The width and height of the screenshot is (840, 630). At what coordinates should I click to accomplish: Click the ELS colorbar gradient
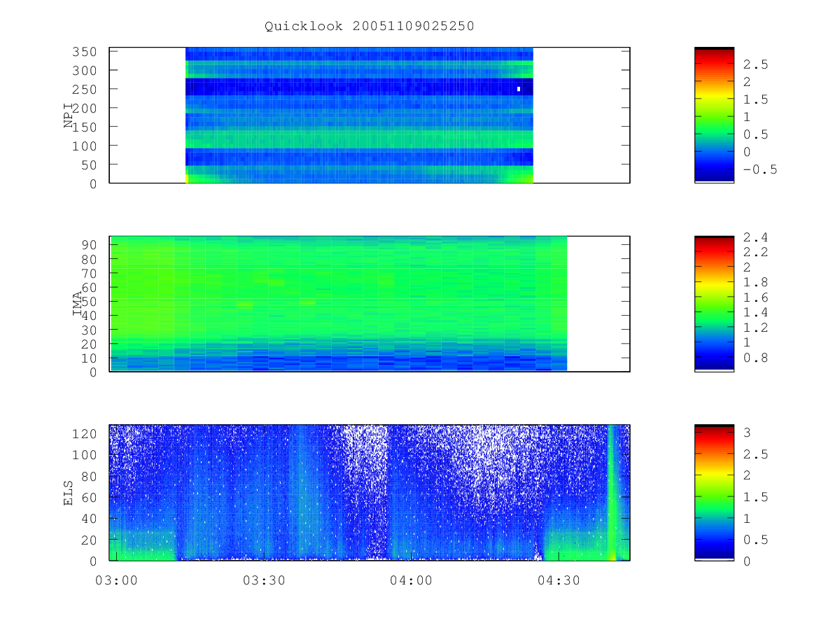(714, 492)
